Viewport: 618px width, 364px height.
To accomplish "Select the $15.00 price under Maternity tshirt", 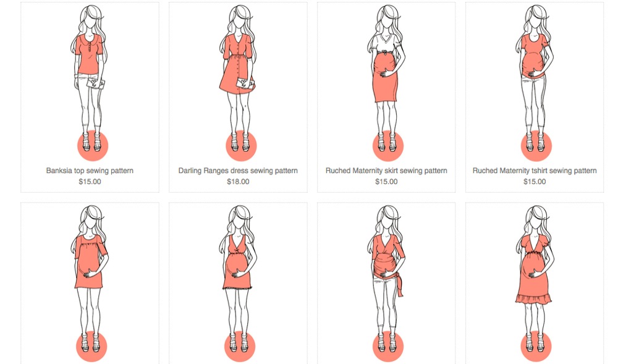I will point(535,182).
